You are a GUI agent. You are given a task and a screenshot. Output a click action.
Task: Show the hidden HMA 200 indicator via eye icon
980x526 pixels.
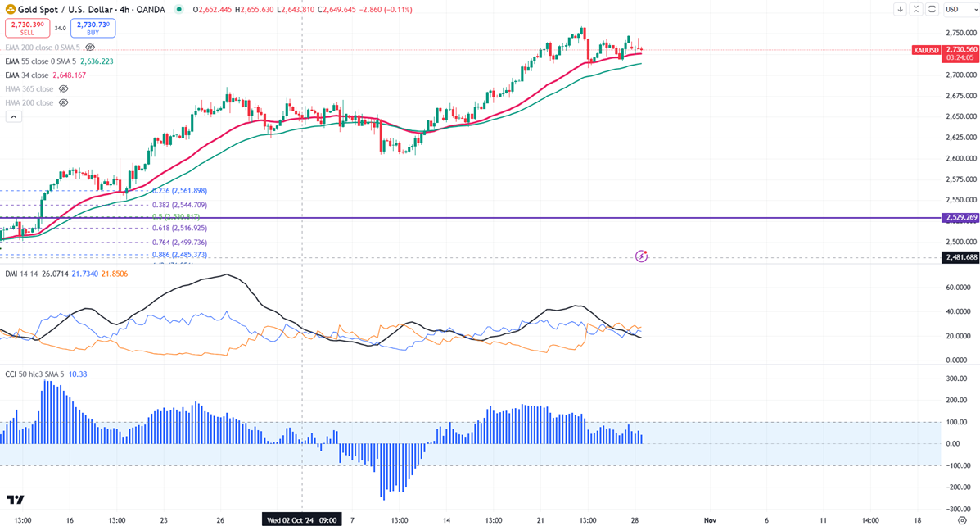click(63, 102)
